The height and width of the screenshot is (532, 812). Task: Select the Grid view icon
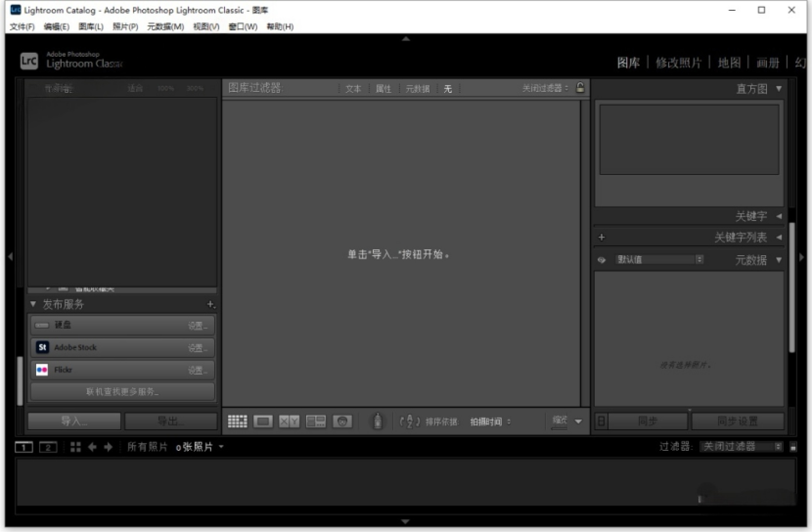point(237,421)
